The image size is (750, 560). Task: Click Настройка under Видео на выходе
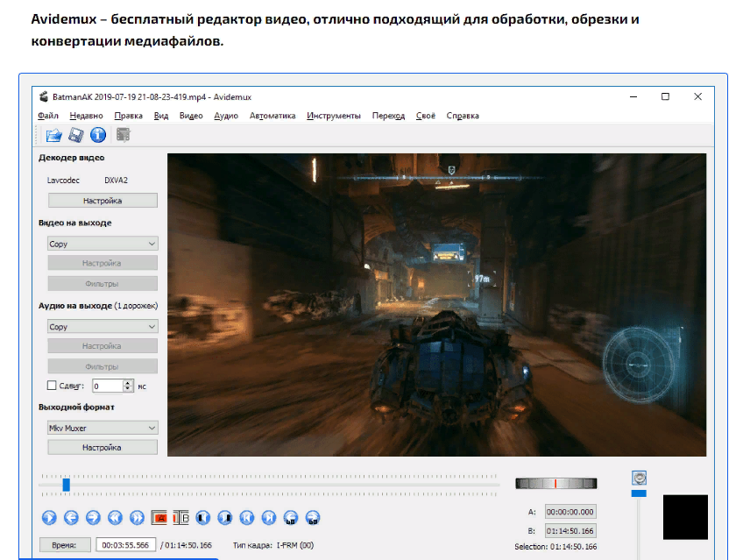coord(103,263)
